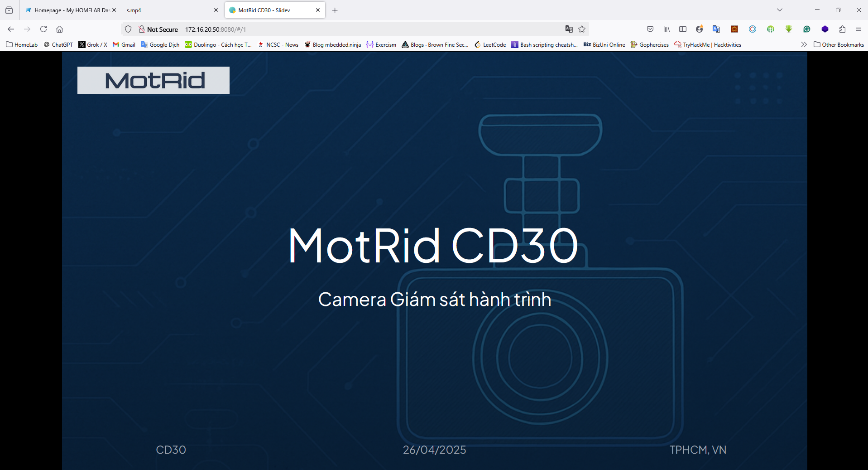868x470 pixels.
Task: Open the blue translate extension in toolbar
Action: point(716,29)
